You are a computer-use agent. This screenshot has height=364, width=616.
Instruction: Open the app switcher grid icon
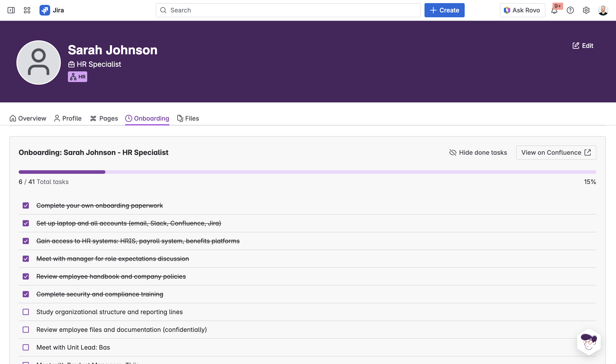coord(27,10)
